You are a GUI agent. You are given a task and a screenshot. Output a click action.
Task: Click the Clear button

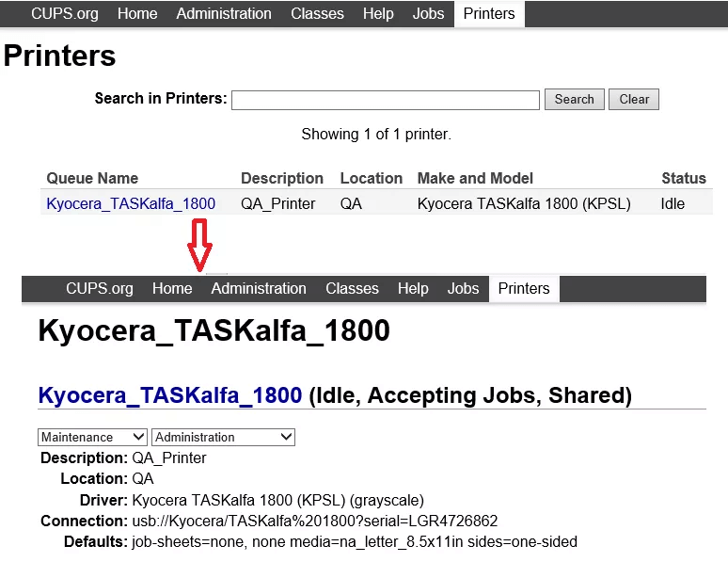point(634,99)
